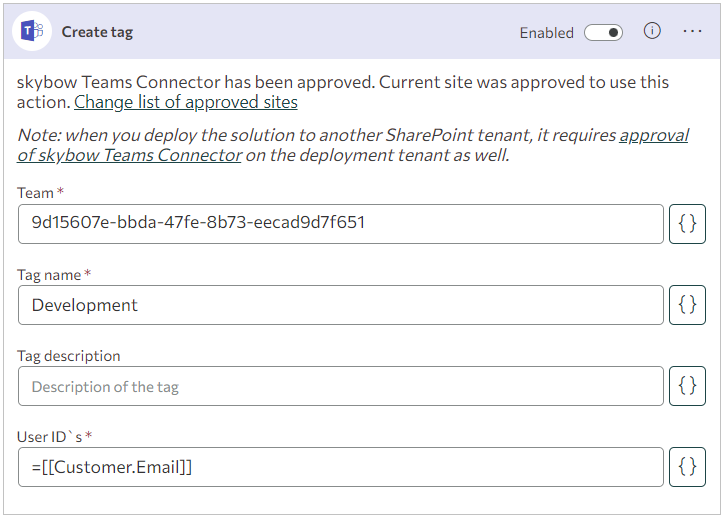Click the User ID's field label

pos(49,436)
